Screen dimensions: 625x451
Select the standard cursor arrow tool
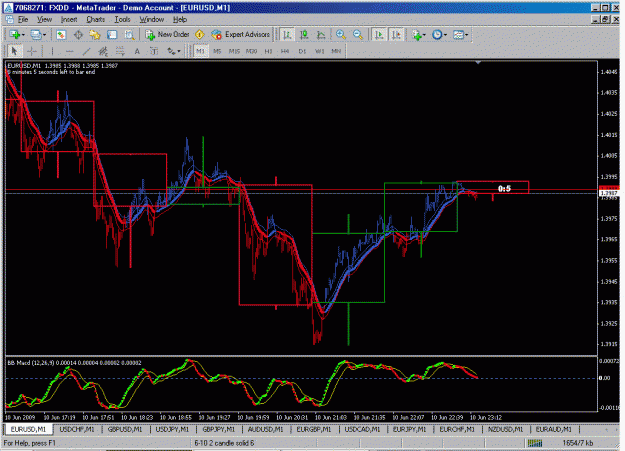(14, 51)
